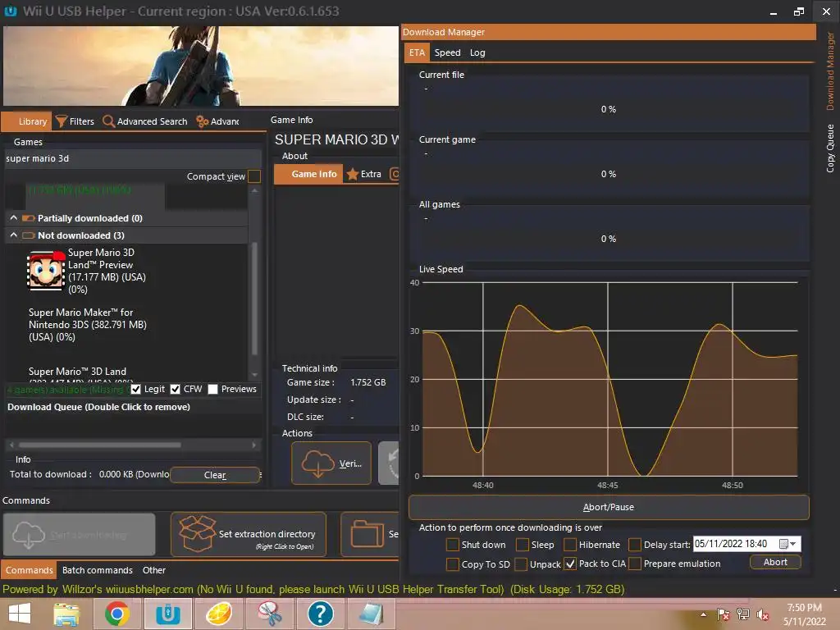Screen dimensions: 840x630
Task: Click the games list vertical scrollbar
Action: [x=254, y=298]
